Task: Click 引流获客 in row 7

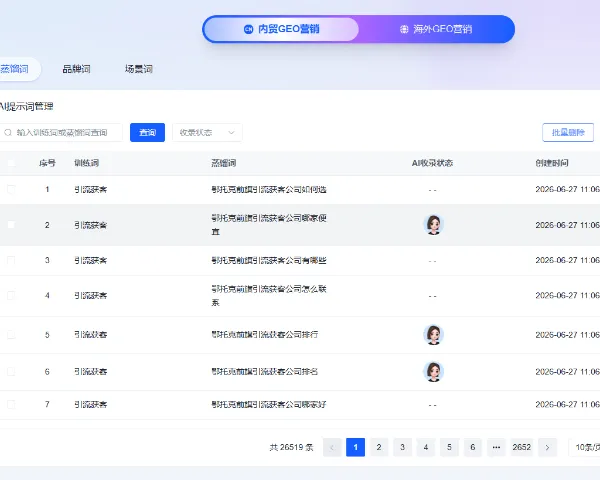Action: point(91,405)
